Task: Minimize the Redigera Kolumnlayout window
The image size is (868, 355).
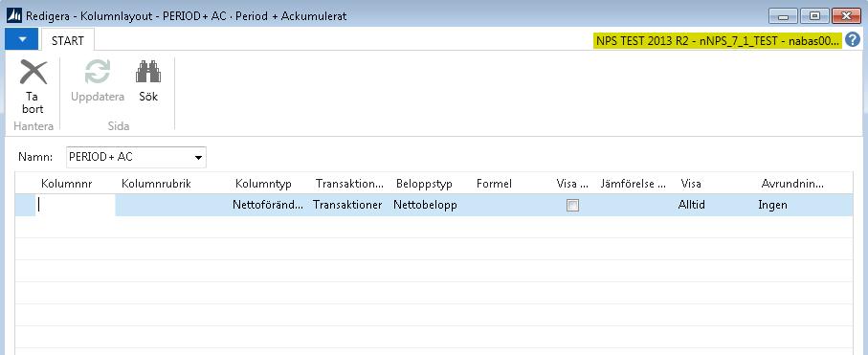Action: coord(783,16)
